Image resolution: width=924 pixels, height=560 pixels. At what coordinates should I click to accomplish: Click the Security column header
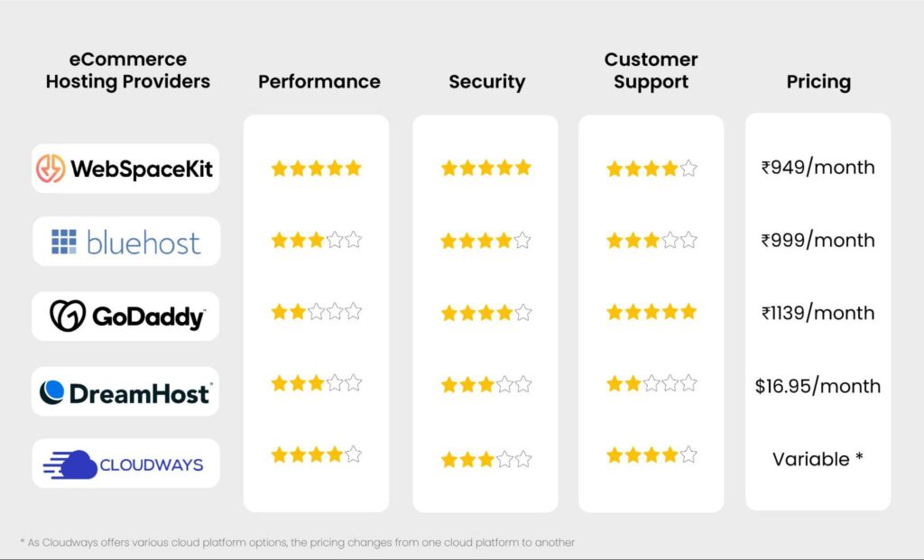tap(486, 82)
